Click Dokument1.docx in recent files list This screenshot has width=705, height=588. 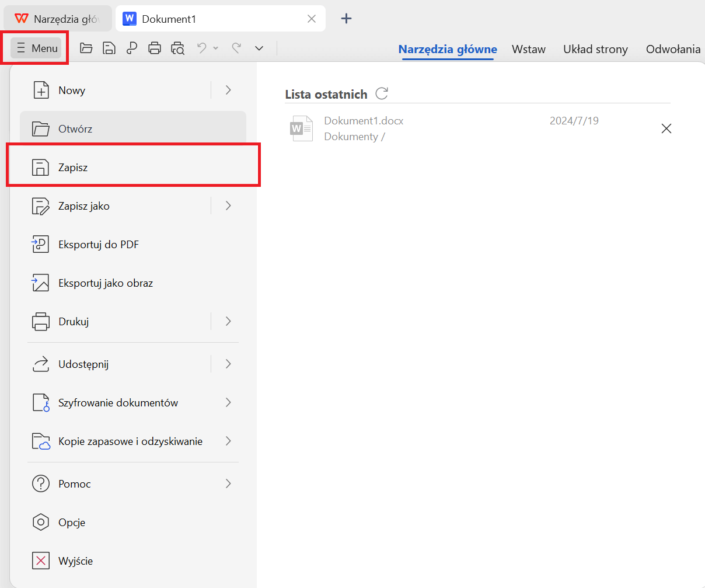point(363,120)
